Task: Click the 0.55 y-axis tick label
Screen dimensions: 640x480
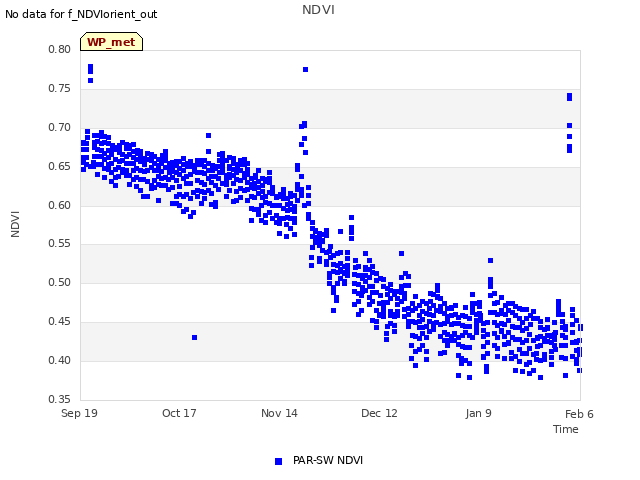Action: [x=60, y=244]
